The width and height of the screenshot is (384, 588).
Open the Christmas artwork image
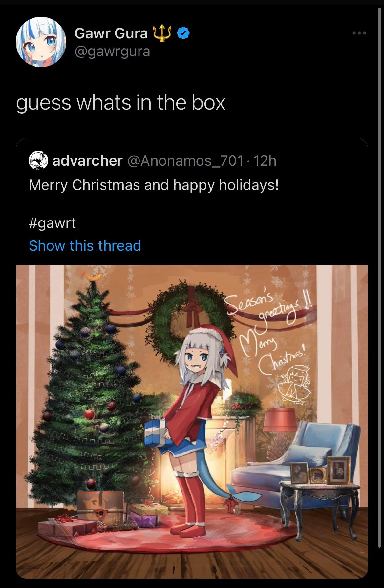pos(192,422)
